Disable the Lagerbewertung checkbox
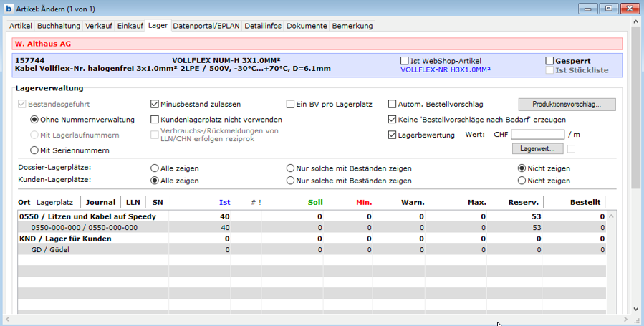Screen dimensions: 644x326 coord(393,135)
